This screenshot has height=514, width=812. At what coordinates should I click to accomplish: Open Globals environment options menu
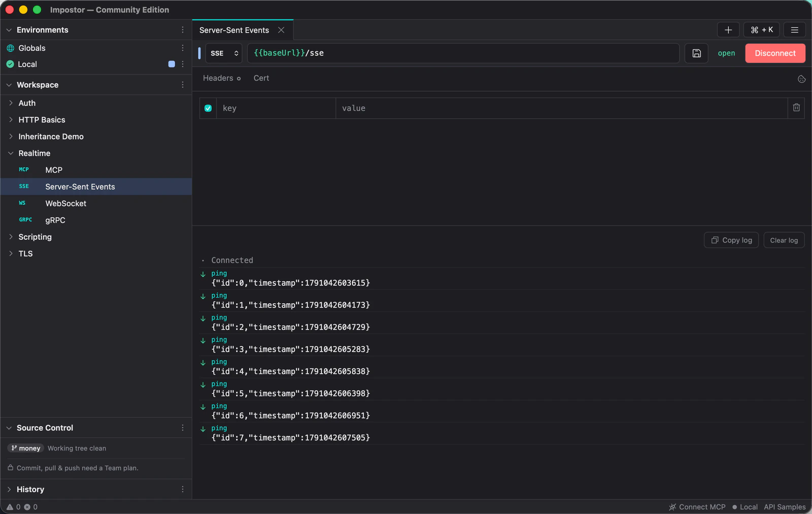183,48
